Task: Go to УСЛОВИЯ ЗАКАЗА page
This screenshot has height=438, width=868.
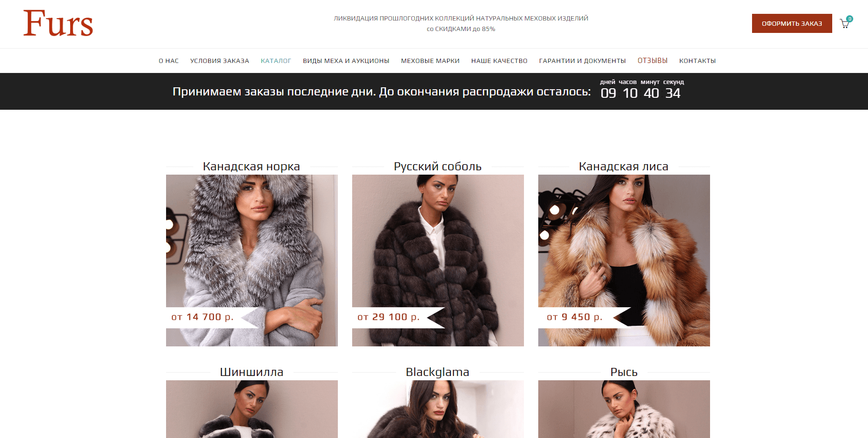Action: point(220,61)
